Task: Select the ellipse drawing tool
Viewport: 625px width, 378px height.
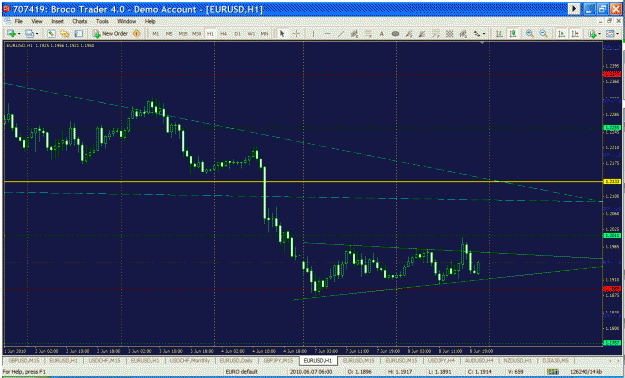Action: (x=395, y=34)
